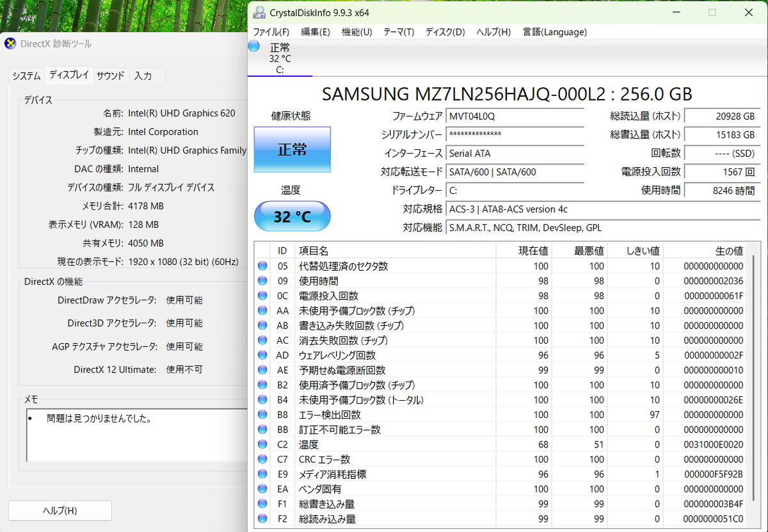Click the 項目名 column header

pos(395,250)
